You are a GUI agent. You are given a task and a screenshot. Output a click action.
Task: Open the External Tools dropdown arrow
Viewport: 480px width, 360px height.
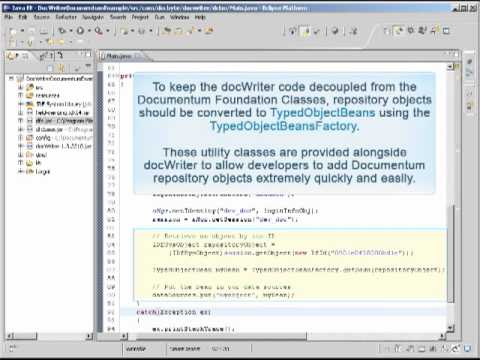(x=108, y=31)
